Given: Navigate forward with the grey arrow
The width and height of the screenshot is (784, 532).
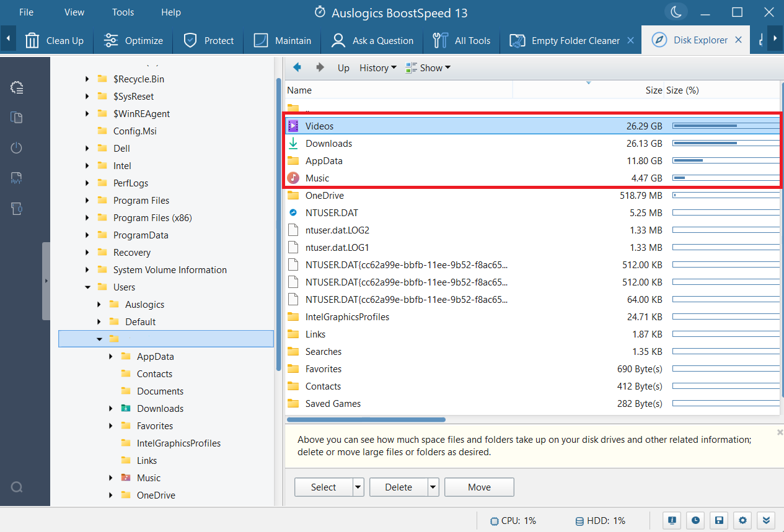Looking at the screenshot, I should (x=320, y=68).
